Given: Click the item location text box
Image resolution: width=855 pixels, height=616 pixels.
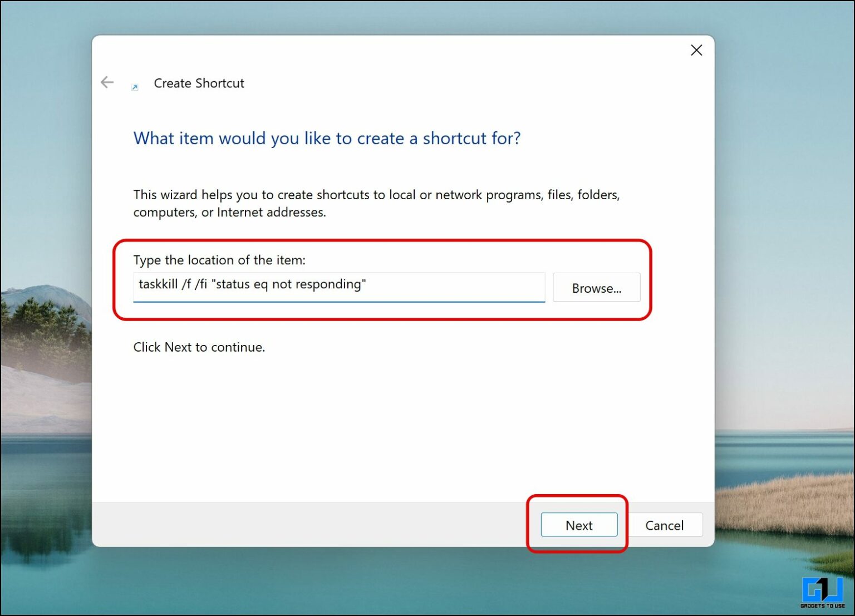Looking at the screenshot, I should (x=339, y=286).
